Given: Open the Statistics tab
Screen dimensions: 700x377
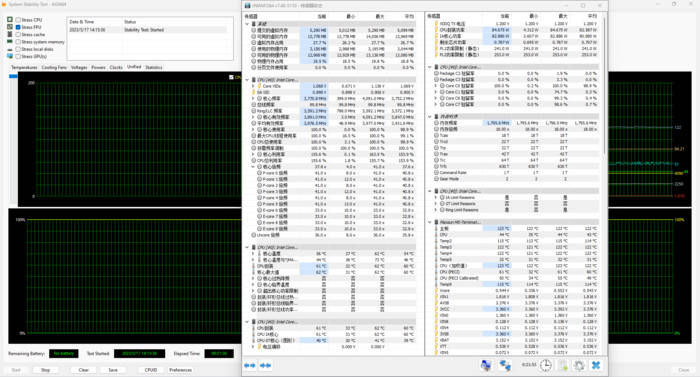Looking at the screenshot, I should click(154, 67).
